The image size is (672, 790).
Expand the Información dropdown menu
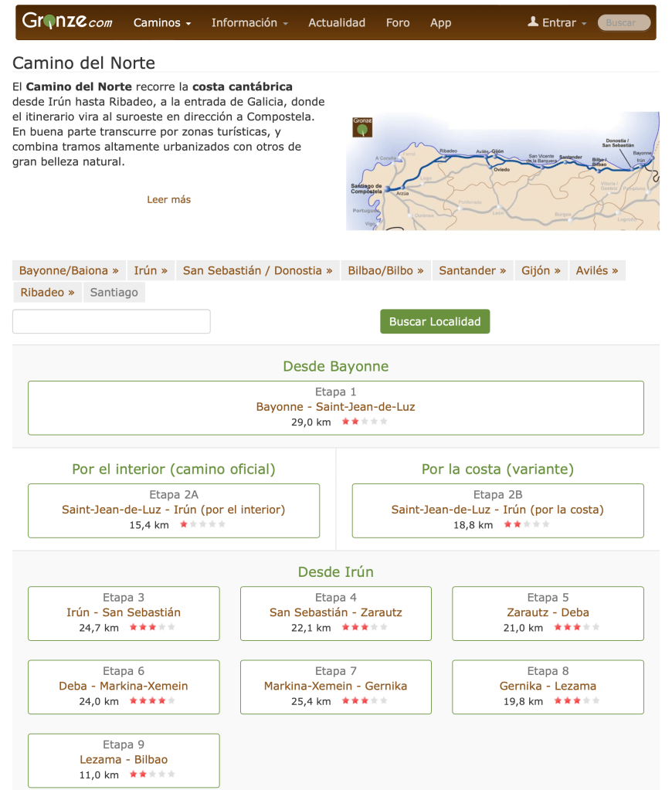[x=249, y=23]
